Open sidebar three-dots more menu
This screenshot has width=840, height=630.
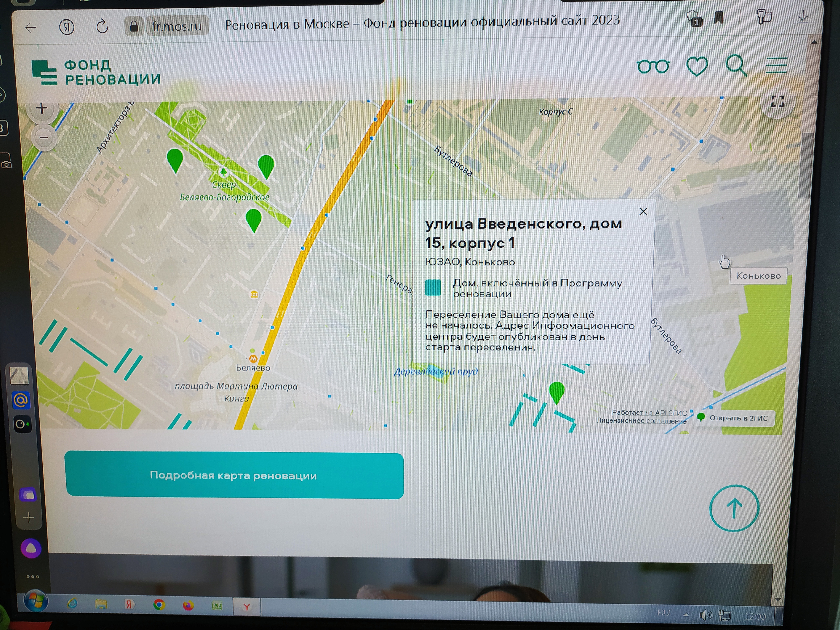pyautogui.click(x=33, y=576)
